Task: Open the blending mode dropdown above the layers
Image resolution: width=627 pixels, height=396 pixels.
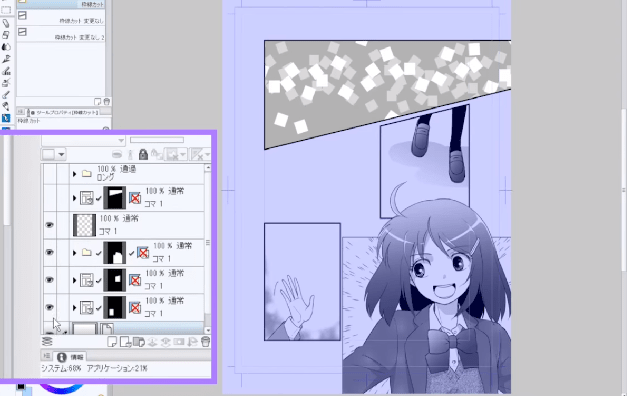Action: 84,140
